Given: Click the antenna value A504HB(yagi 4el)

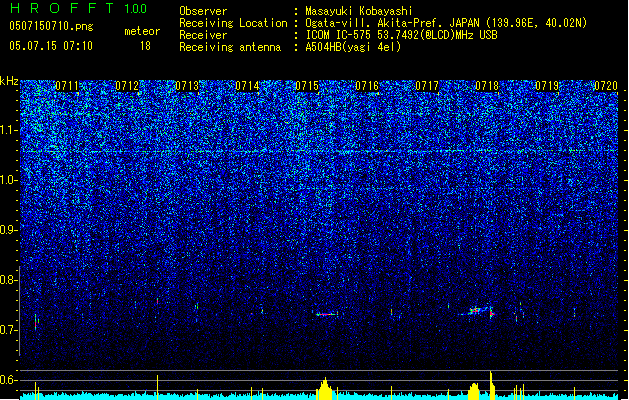Looking at the screenshot, I should coord(353,47).
